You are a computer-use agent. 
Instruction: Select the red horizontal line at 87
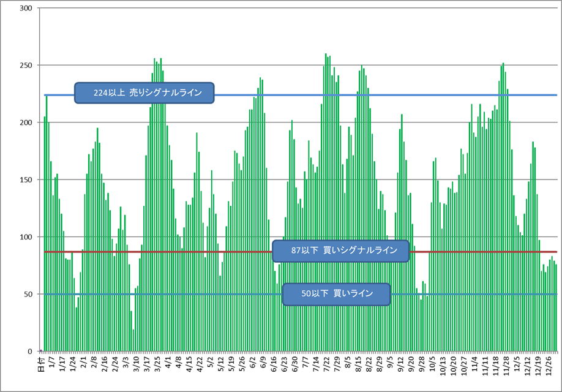click(184, 252)
